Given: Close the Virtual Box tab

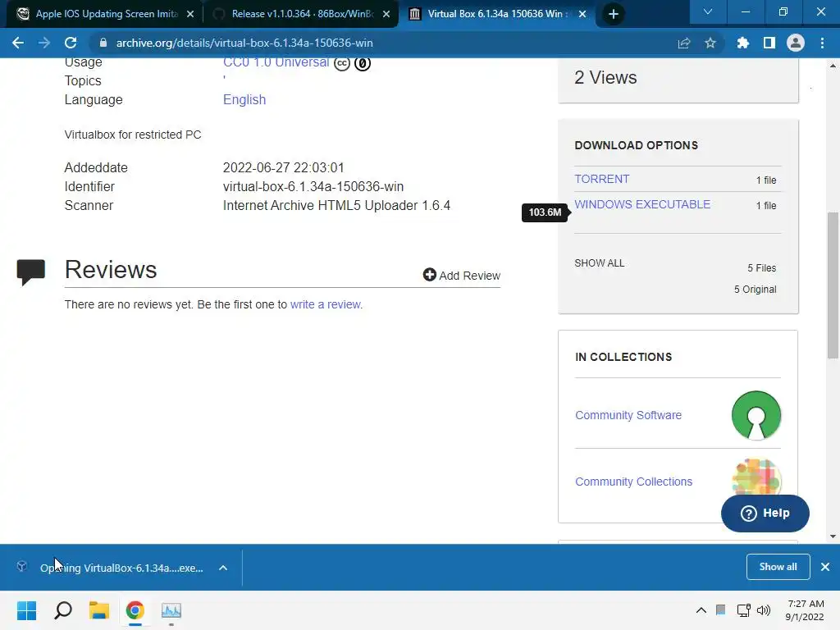Looking at the screenshot, I should (x=583, y=14).
